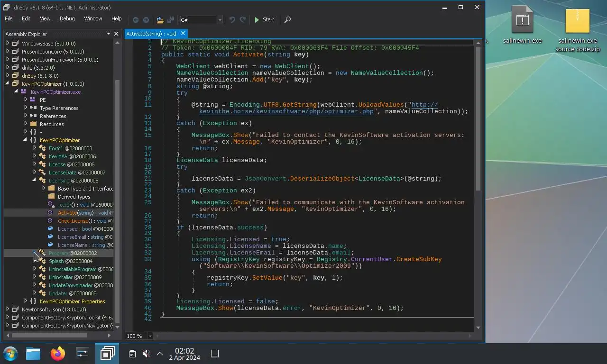Select the UpdateDownloader class
Viewport: 607px width, 364px height.
(x=81, y=285)
